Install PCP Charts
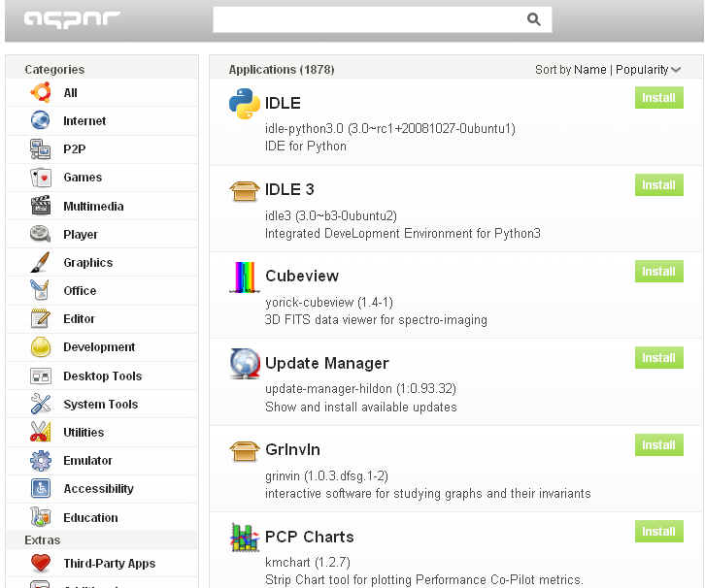This screenshot has height=588, width=705. (x=659, y=532)
